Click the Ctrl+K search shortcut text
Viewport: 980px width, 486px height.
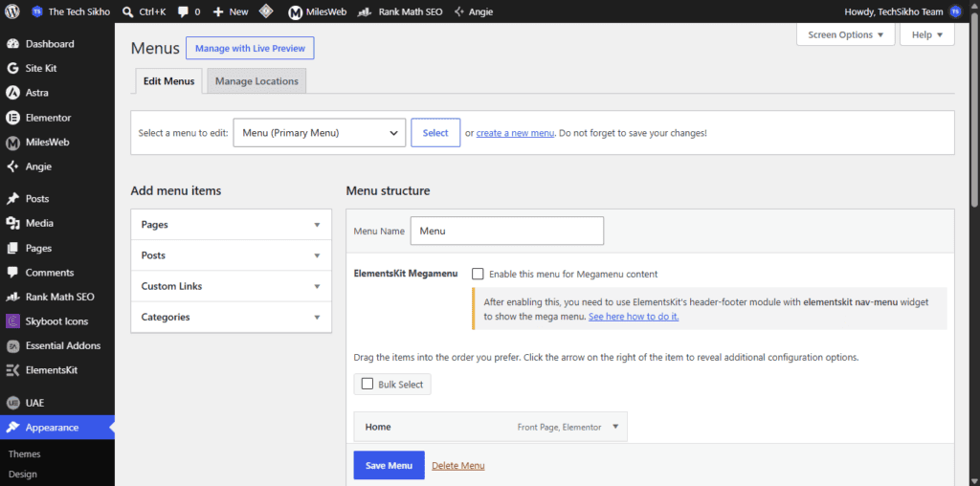pyautogui.click(x=152, y=11)
